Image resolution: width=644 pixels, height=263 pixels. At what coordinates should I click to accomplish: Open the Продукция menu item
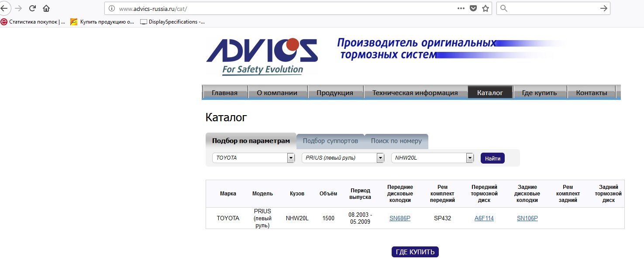click(x=335, y=92)
